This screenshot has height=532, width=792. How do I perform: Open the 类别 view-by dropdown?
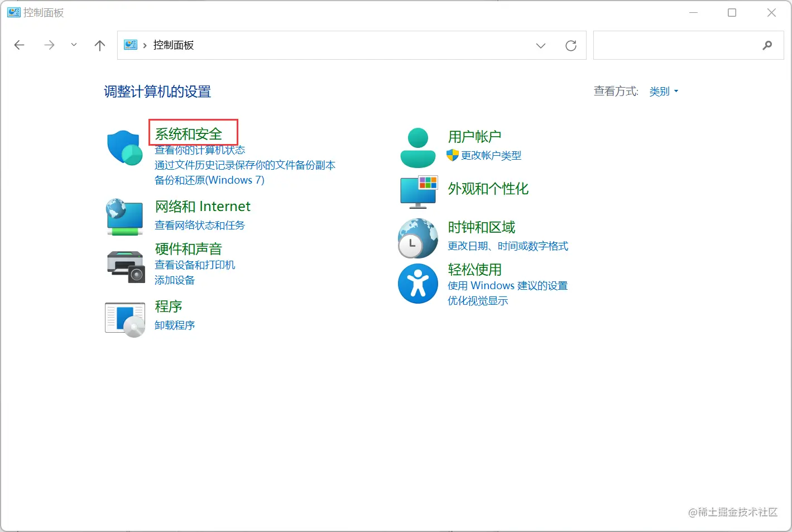[664, 91]
